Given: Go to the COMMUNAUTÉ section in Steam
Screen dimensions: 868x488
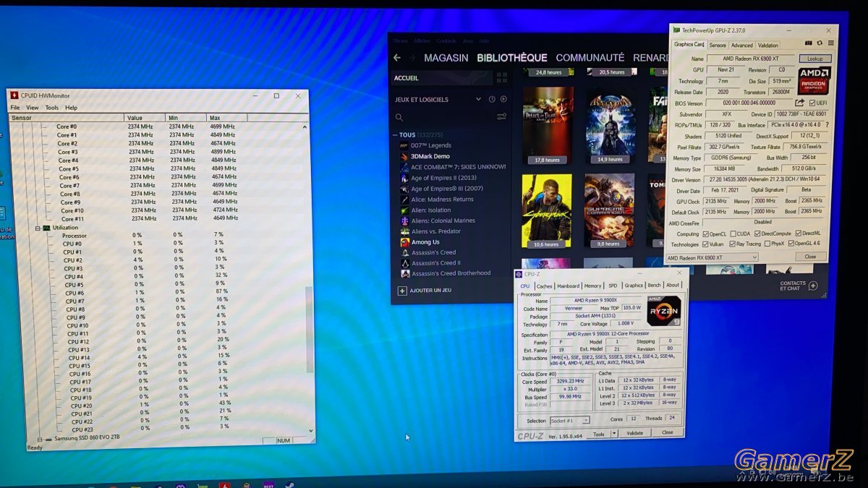Looking at the screenshot, I should pos(590,57).
